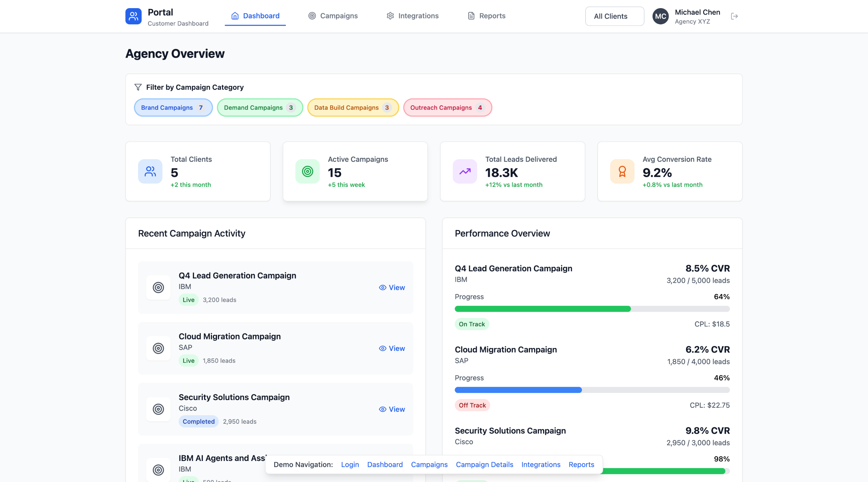Click the filter funnel icon

[138, 87]
